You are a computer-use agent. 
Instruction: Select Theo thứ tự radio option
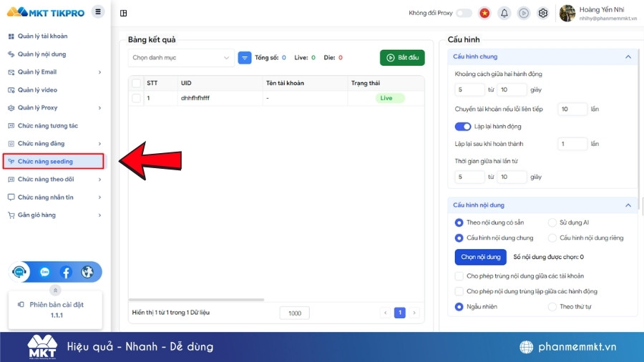(552, 307)
